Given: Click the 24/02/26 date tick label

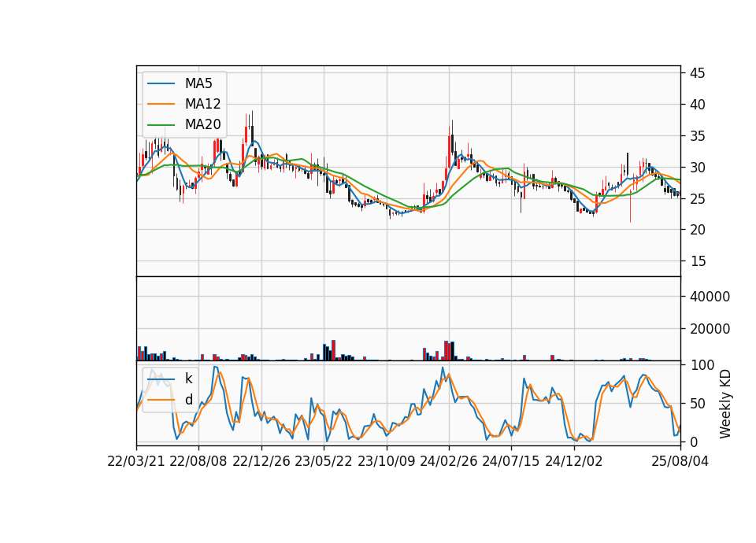Looking at the screenshot, I should click(x=449, y=461).
